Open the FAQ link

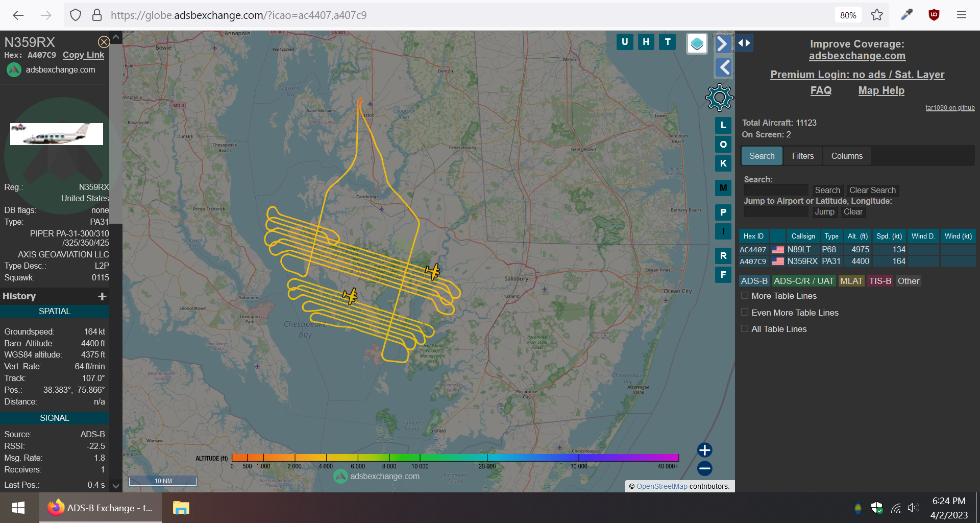(x=821, y=90)
